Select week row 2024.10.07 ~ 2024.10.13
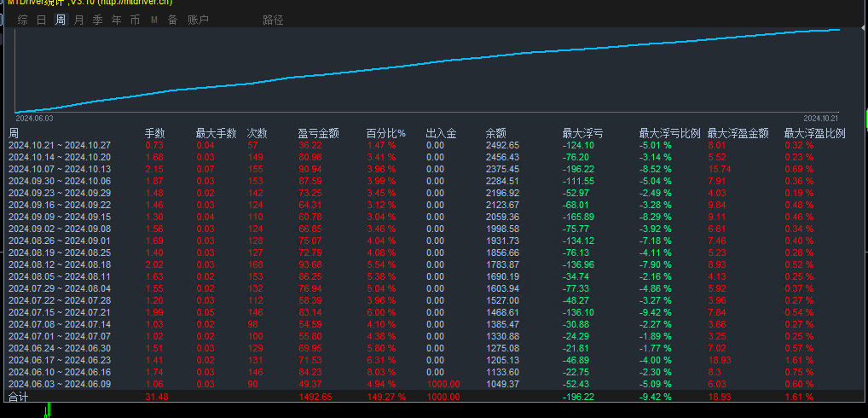The image size is (868, 418). (434, 170)
